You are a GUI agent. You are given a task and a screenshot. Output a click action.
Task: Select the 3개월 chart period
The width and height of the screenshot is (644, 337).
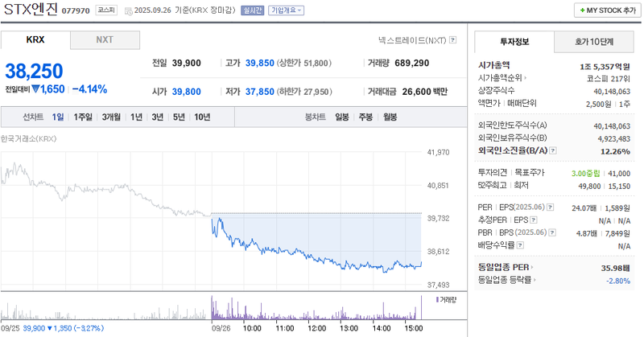click(111, 117)
